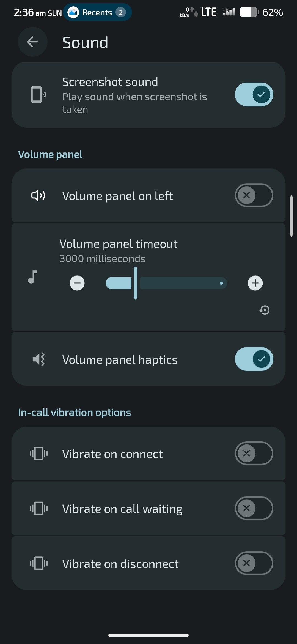297x644 pixels.
Task: Decrease volume panel timeout with minus button
Action: pyautogui.click(x=77, y=283)
